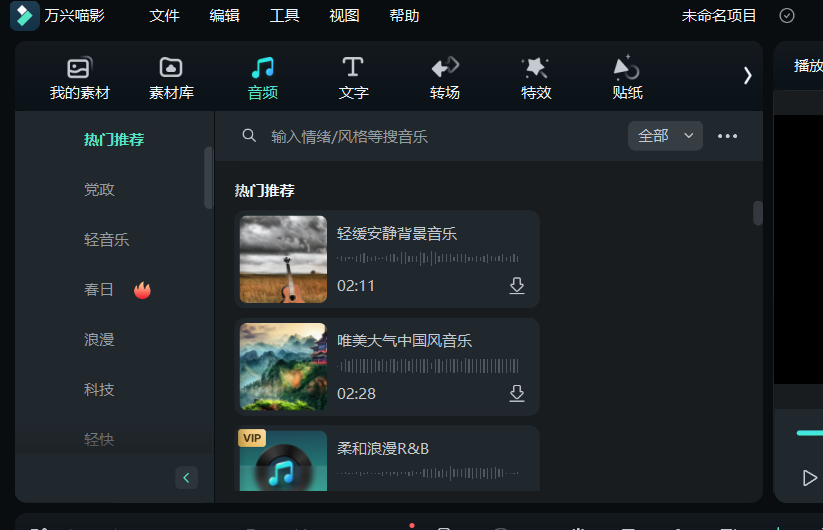Open the 素材库 media library

(171, 78)
